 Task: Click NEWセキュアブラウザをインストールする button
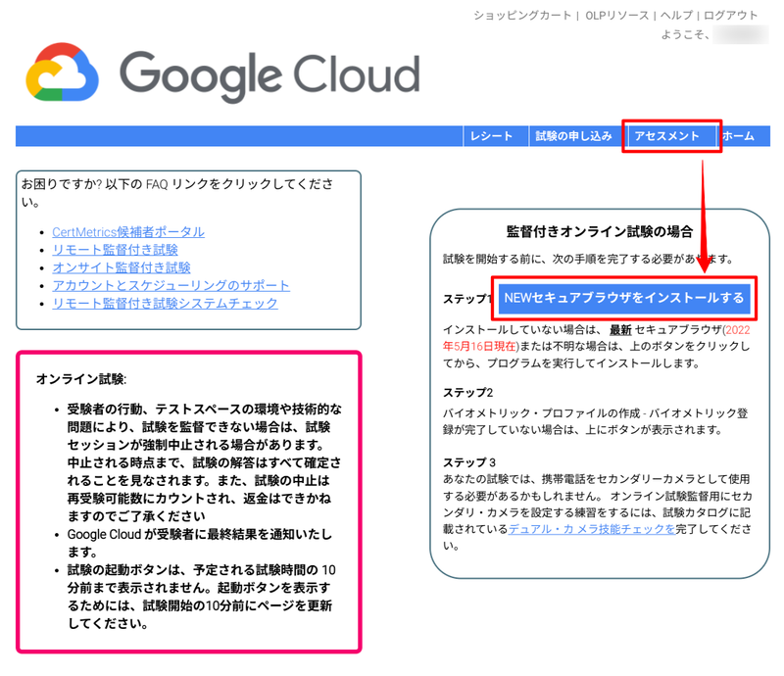624,298
